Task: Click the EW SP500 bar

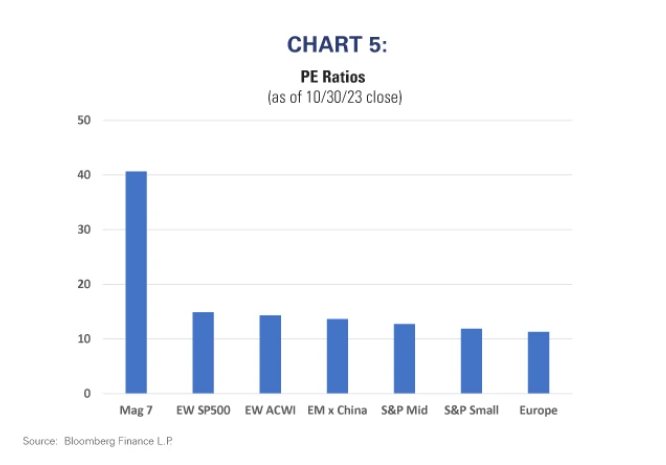Action: [203, 353]
